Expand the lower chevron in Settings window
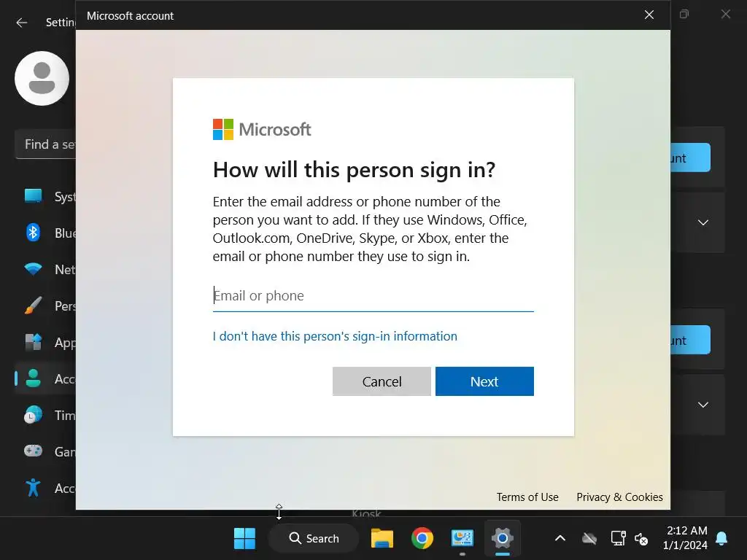The image size is (747, 560). pos(703,405)
